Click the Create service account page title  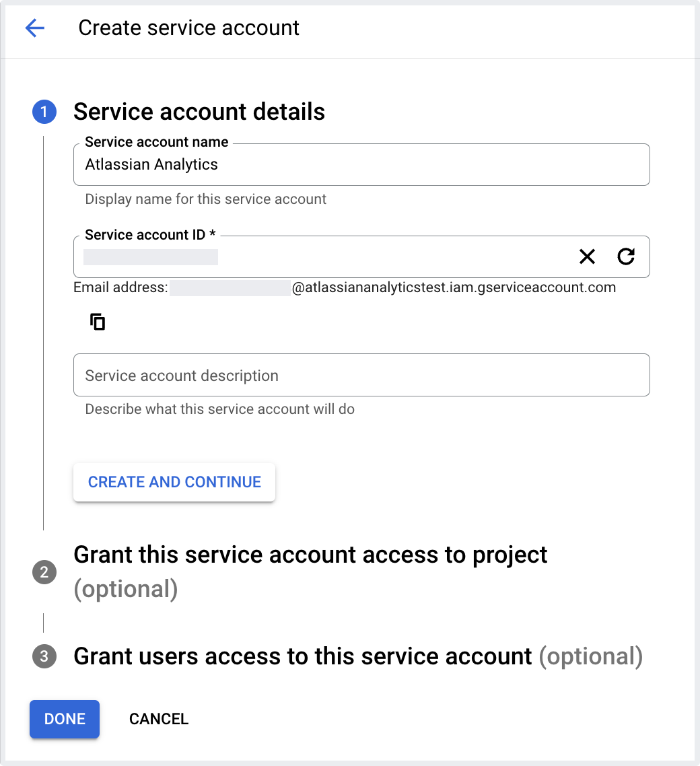188,28
